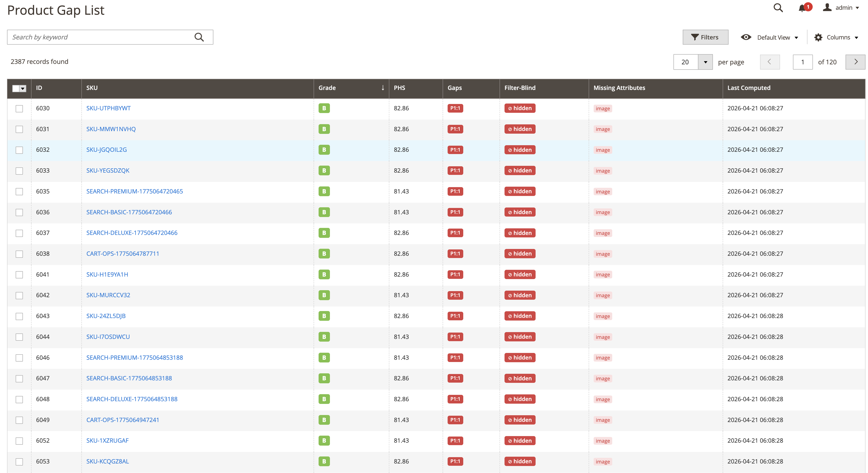Click the funnel icon on the Filters button
868x473 pixels.
(x=695, y=37)
